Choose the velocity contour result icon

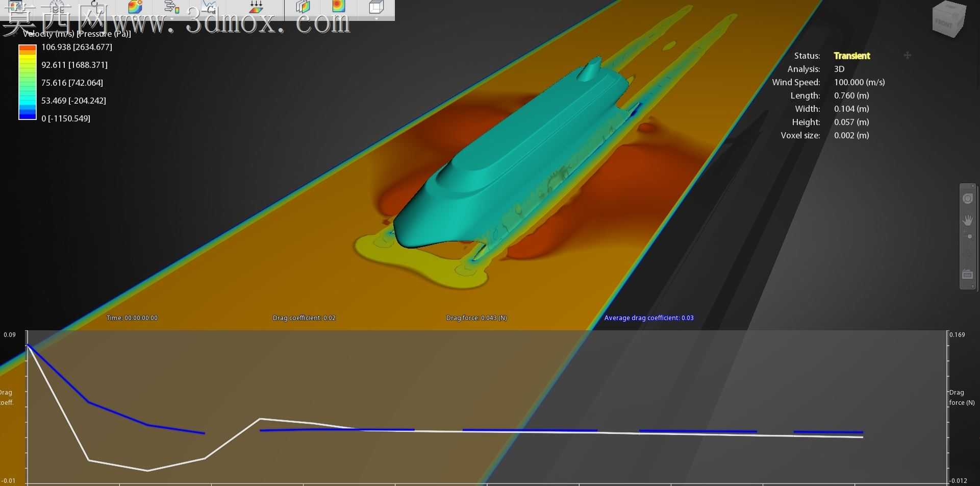pos(338,6)
